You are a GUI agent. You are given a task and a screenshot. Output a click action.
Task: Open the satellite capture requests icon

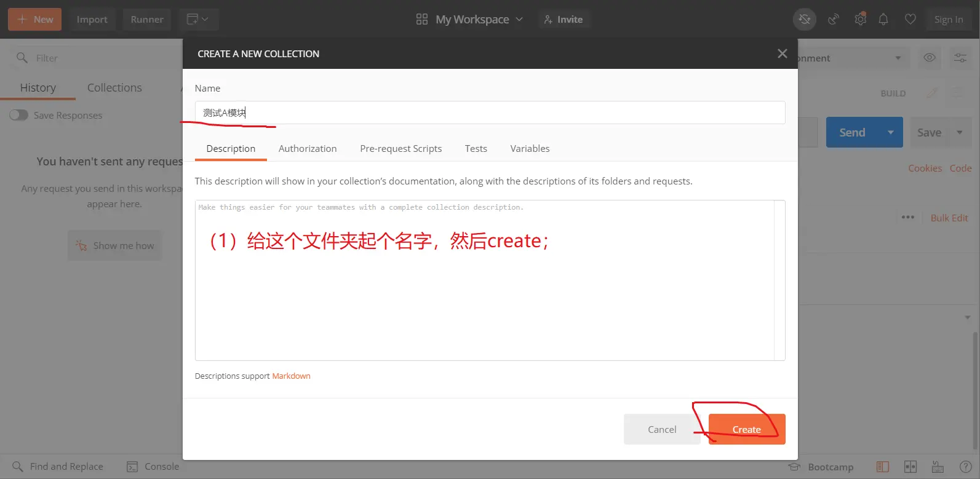coord(834,20)
